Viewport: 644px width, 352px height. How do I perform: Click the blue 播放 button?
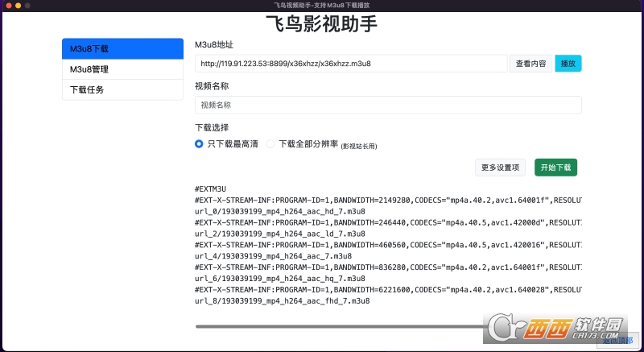(x=568, y=64)
